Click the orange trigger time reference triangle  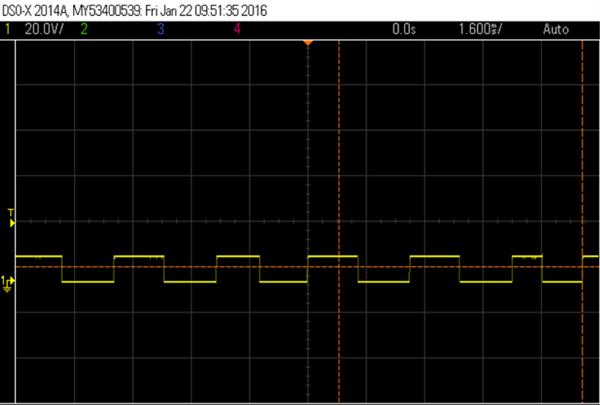tap(308, 42)
